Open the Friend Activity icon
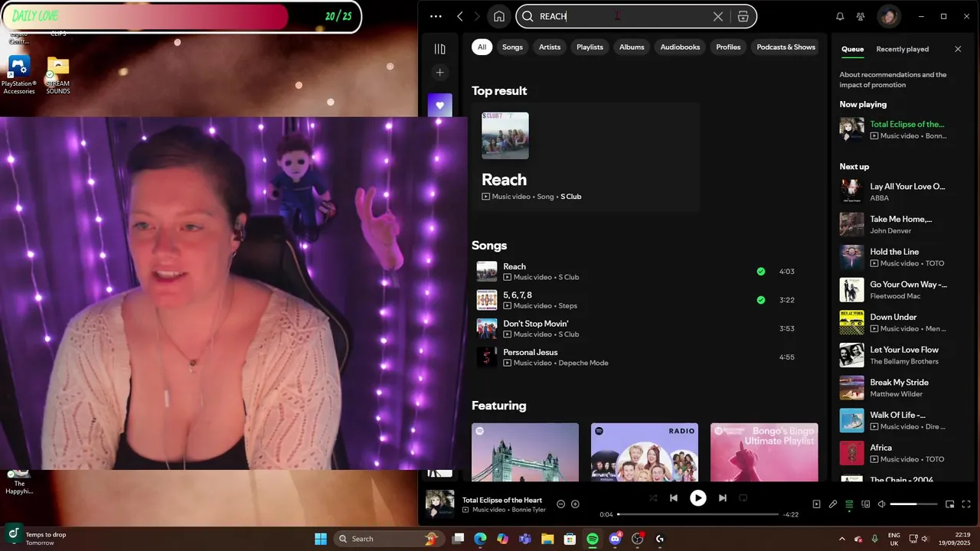 pos(861,16)
